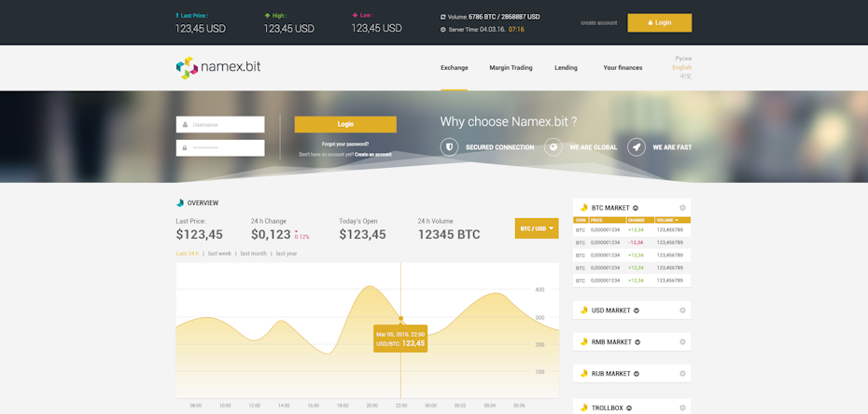Open BTC Market panel settings gear
The image size is (868, 414).
pyautogui.click(x=682, y=208)
